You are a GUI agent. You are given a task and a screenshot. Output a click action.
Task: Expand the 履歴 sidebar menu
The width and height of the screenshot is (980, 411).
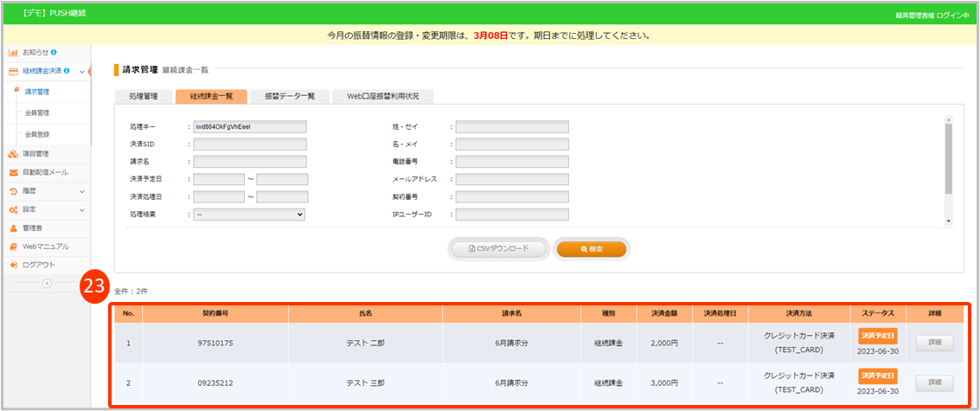point(81,191)
